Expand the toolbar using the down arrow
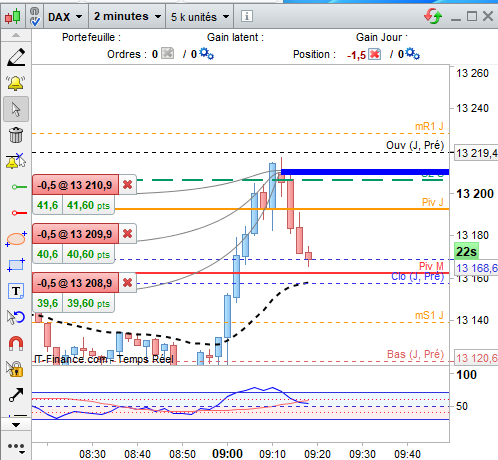 [x=16, y=425]
